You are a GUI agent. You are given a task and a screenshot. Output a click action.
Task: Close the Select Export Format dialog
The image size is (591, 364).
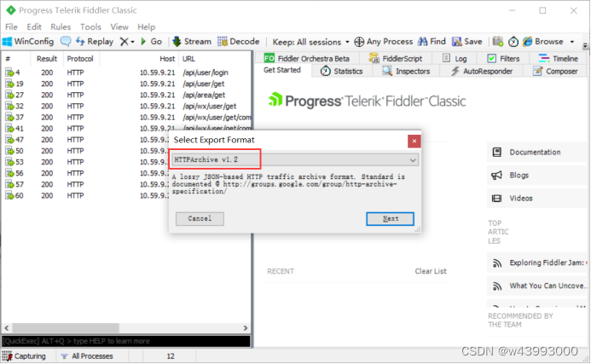point(414,141)
